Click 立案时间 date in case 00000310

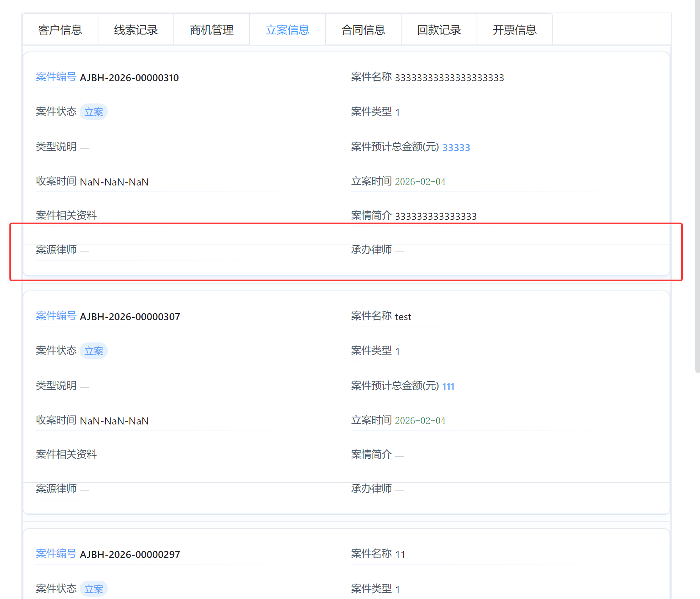click(x=420, y=182)
